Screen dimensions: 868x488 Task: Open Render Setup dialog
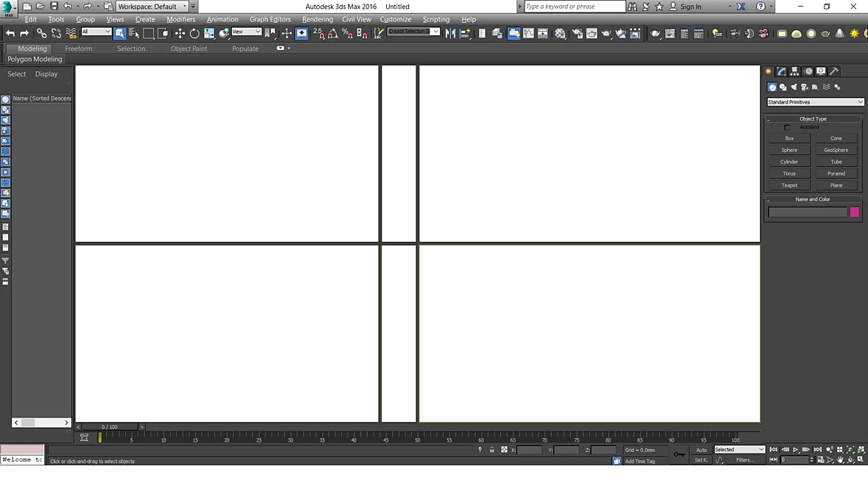(577, 34)
